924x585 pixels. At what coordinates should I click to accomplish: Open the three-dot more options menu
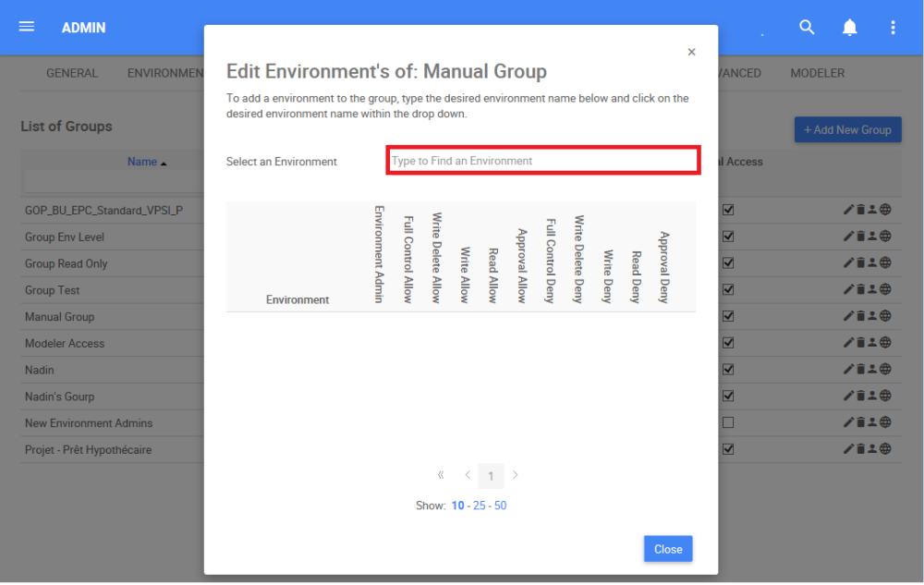click(893, 28)
